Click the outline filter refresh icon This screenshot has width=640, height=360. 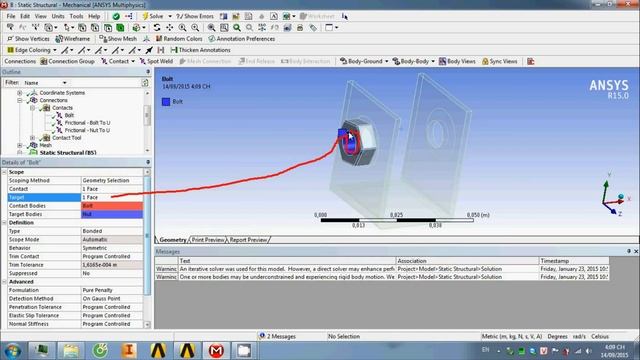pos(145,83)
